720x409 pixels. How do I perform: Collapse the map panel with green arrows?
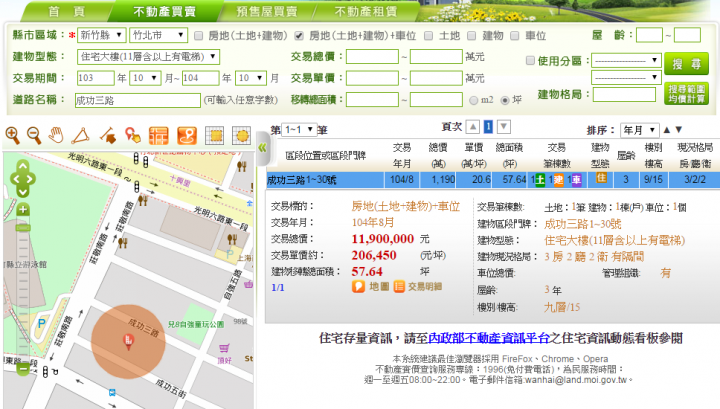[x=262, y=148]
